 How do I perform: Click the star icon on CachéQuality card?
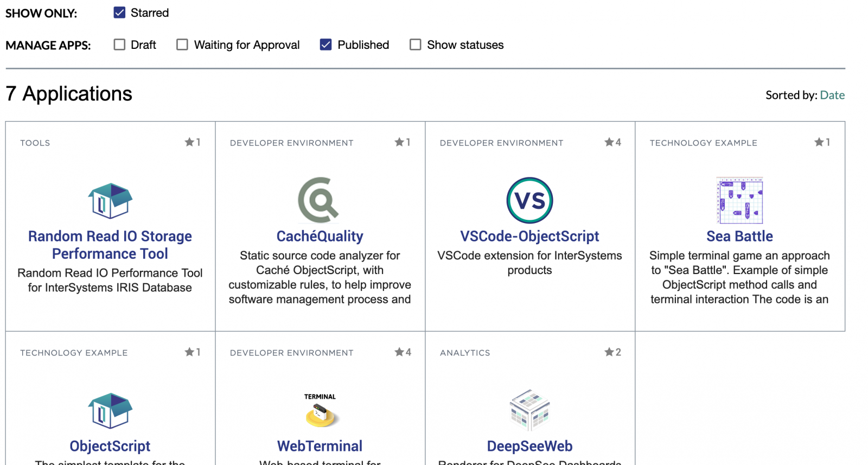point(399,142)
